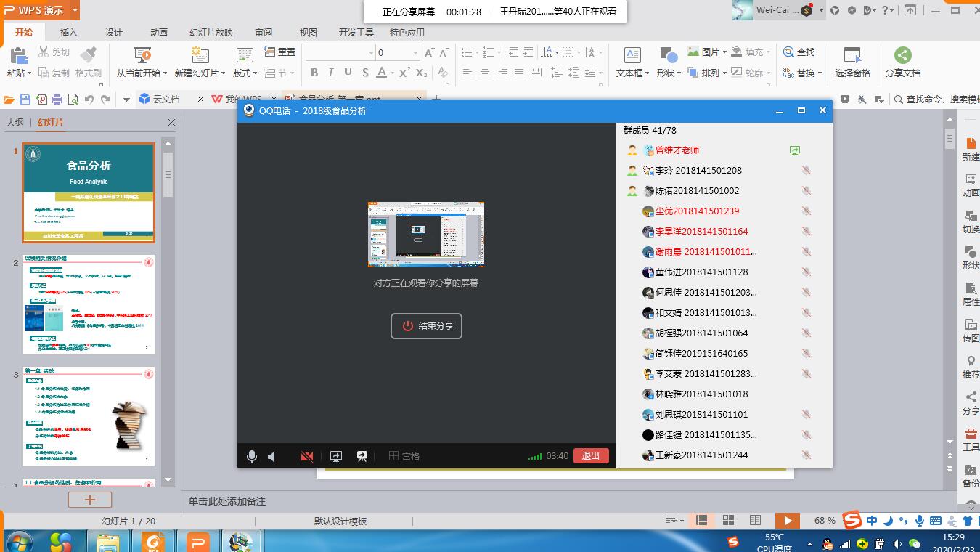Toggle the speaker in QQ call
The height and width of the screenshot is (552, 980).
pos(272,456)
